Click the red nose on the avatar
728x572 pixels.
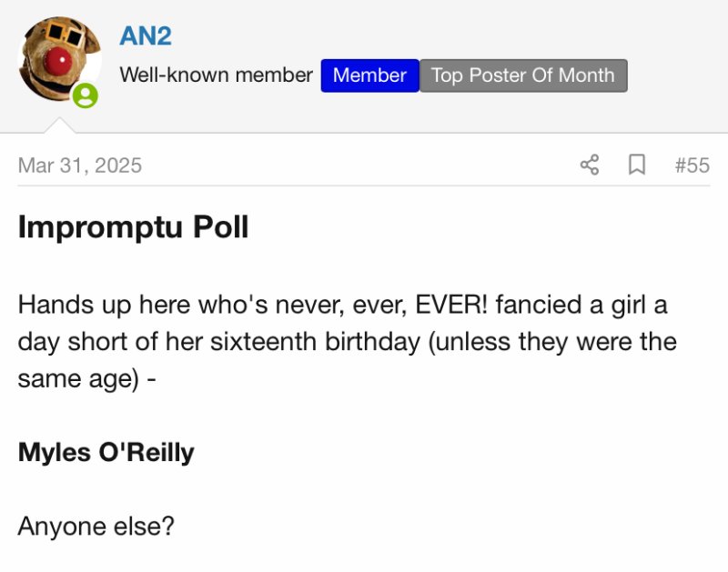(x=58, y=62)
